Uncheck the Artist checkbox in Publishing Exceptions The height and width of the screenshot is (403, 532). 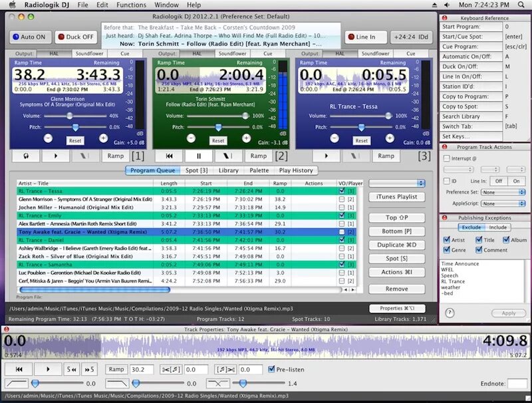(x=447, y=240)
